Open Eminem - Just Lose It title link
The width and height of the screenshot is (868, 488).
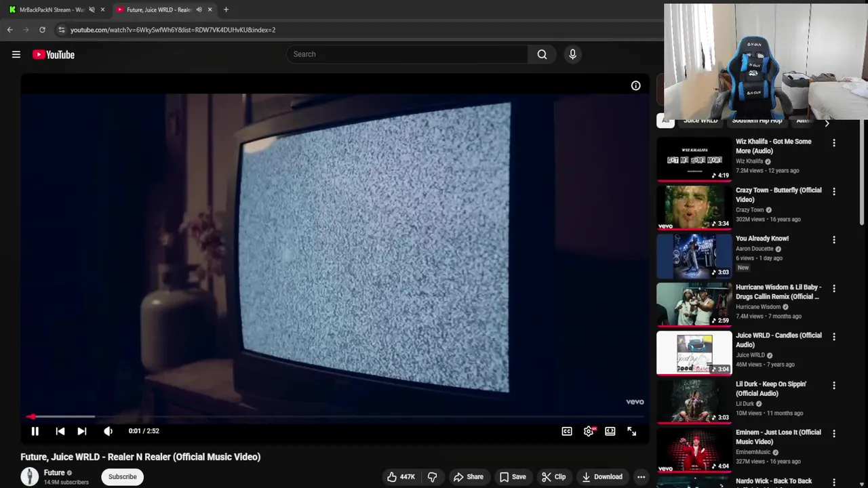click(778, 437)
